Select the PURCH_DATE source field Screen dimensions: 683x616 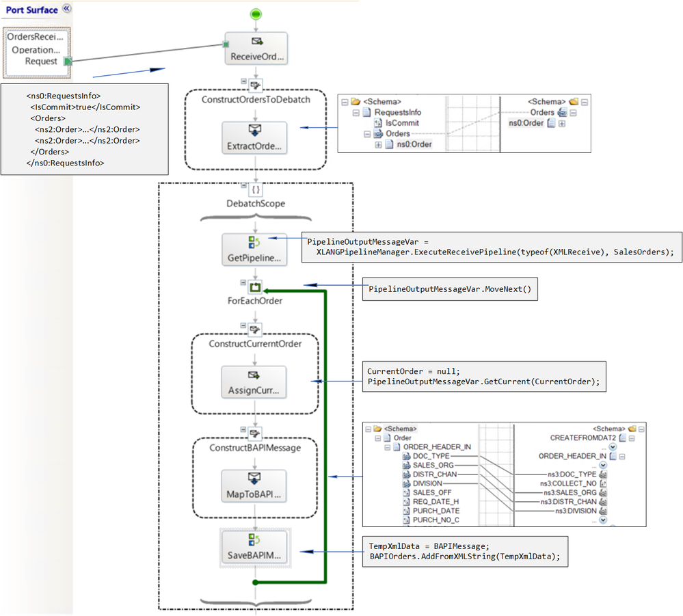click(x=436, y=511)
